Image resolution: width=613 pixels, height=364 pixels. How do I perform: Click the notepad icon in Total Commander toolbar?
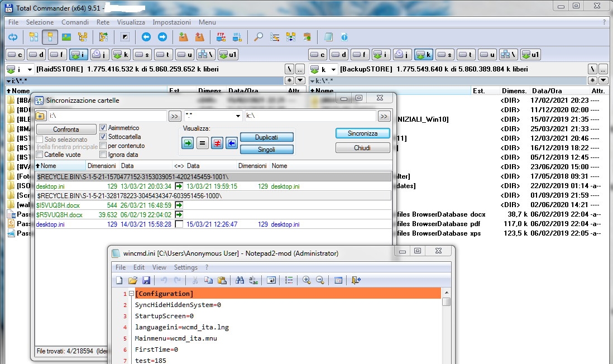[328, 37]
